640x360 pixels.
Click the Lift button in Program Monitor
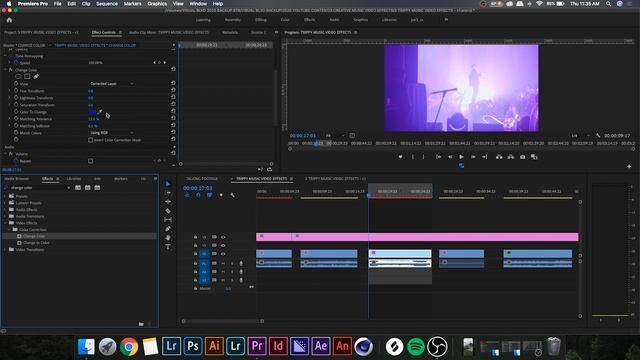(499, 157)
